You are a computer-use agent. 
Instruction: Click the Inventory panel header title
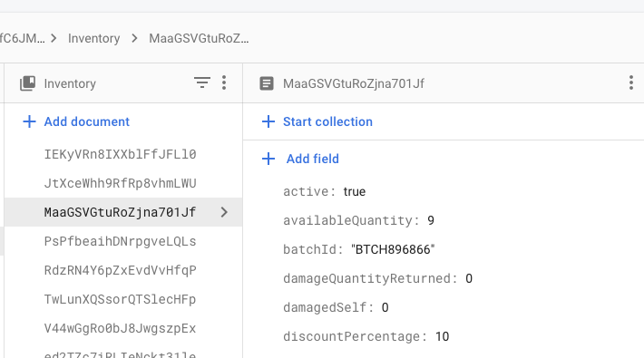coord(70,83)
